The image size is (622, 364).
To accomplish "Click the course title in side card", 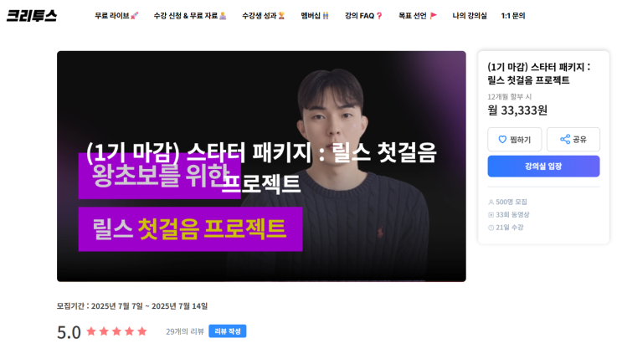I will tap(538, 74).
